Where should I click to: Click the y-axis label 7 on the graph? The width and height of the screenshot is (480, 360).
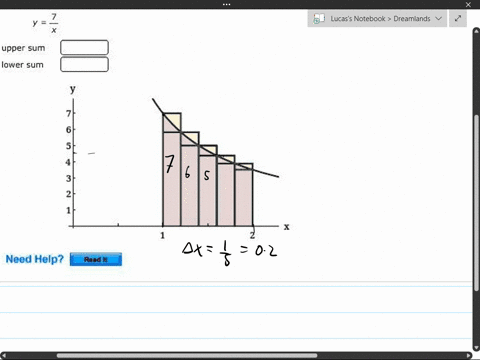point(69,113)
